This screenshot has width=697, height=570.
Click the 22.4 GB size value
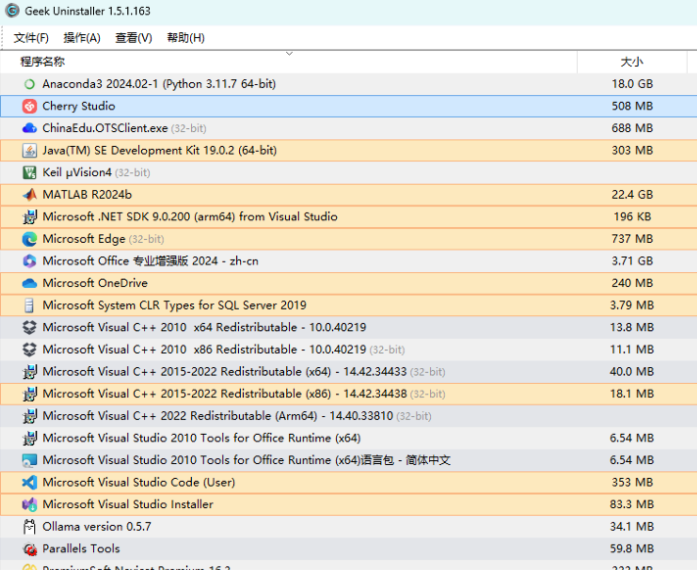tap(632, 195)
